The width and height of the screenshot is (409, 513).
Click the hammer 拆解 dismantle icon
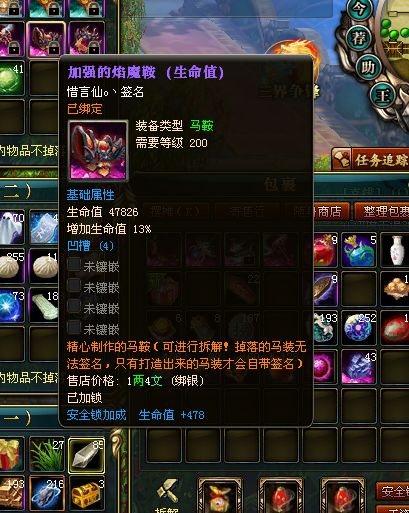click(167, 496)
